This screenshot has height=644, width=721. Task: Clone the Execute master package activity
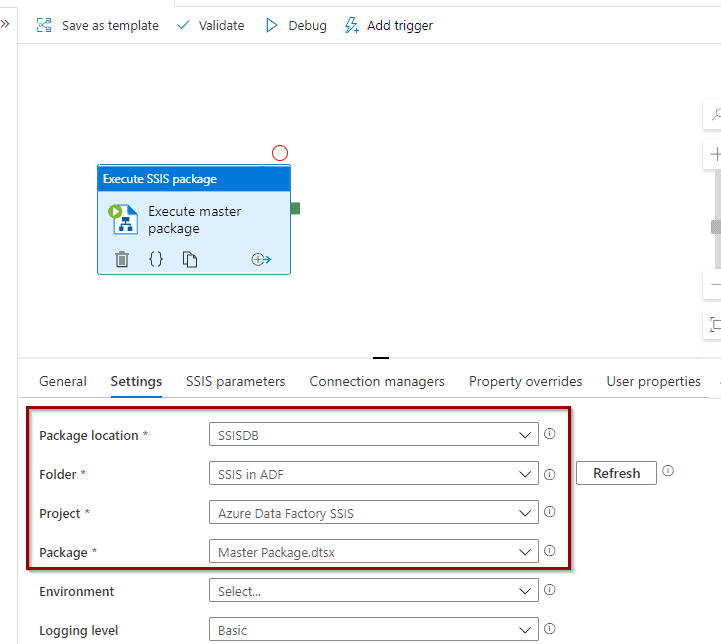[190, 259]
